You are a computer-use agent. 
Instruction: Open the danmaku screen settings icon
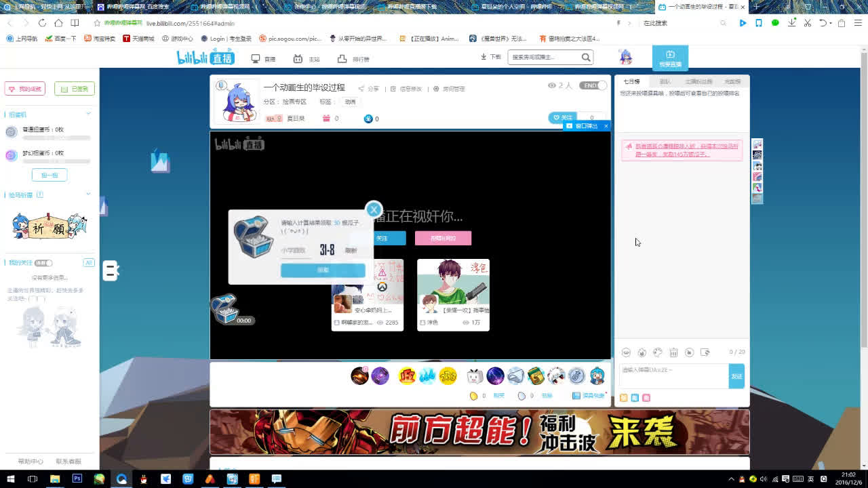click(705, 352)
